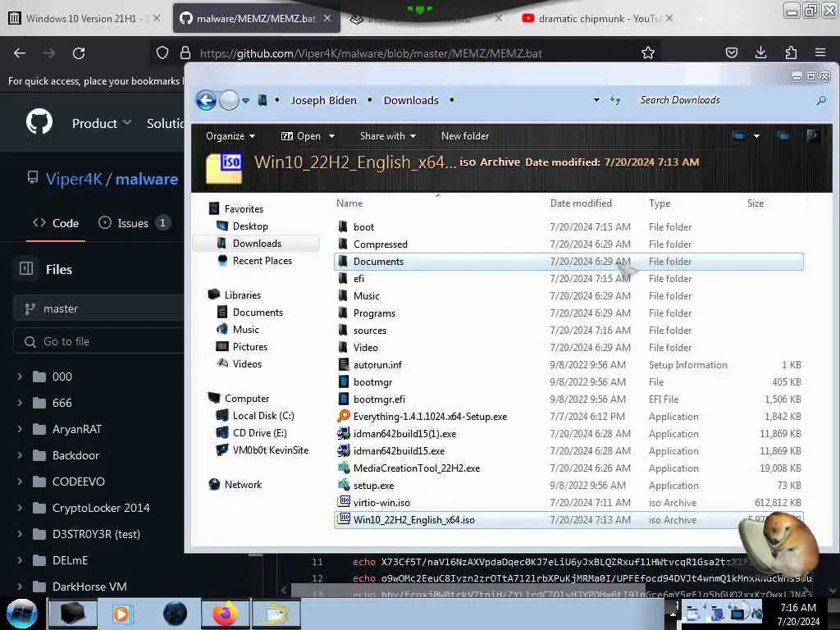Bookmark this page with the star icon

click(x=648, y=53)
